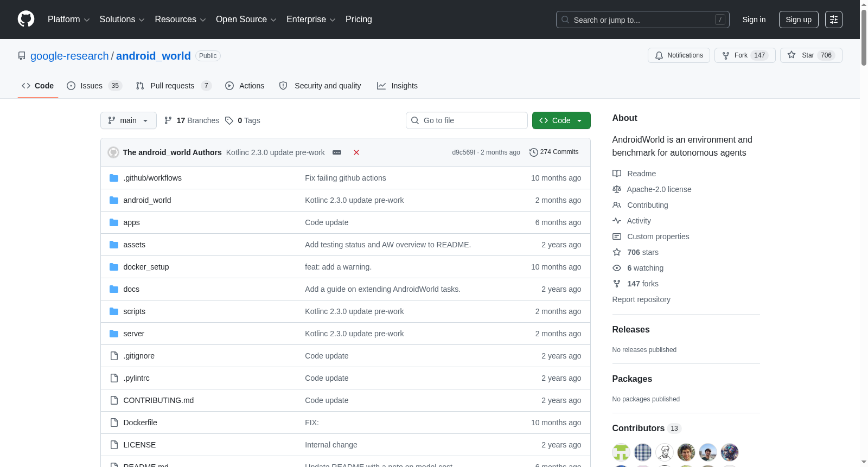
Task: Click the docs folder icon
Action: point(114,289)
